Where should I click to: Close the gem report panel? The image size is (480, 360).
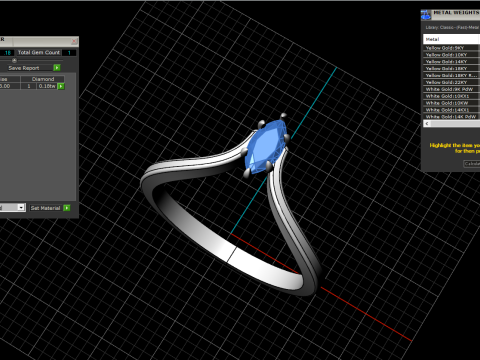(74, 41)
